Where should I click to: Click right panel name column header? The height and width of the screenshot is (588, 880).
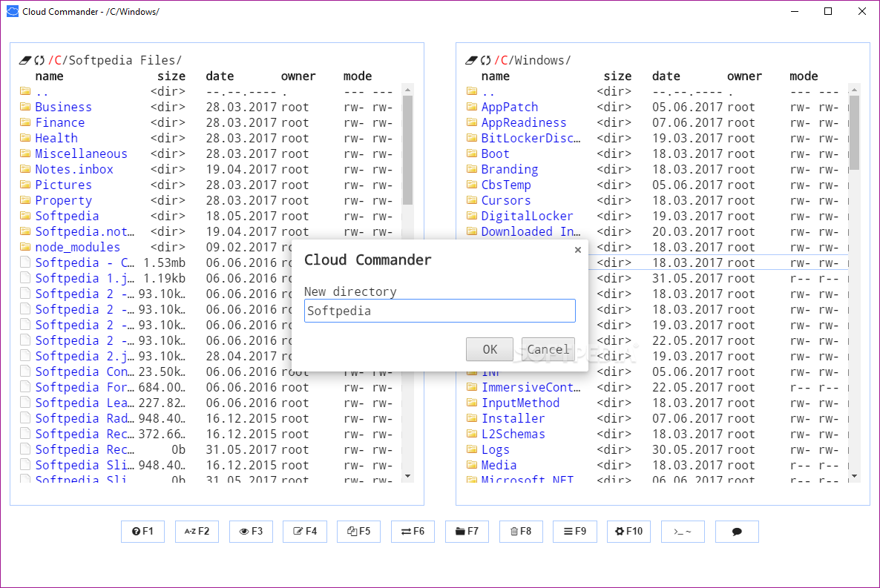pyautogui.click(x=496, y=76)
